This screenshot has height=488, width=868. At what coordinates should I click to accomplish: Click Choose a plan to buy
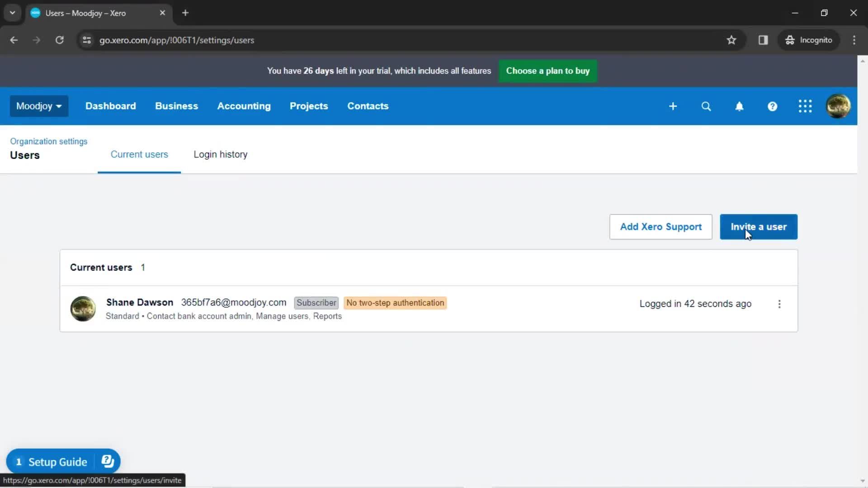[548, 71]
